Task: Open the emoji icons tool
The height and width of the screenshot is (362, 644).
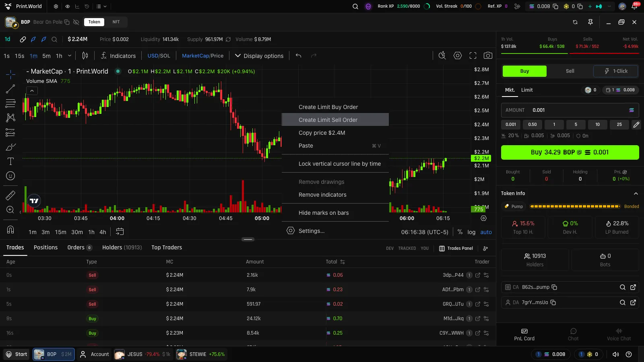Action: [x=10, y=176]
